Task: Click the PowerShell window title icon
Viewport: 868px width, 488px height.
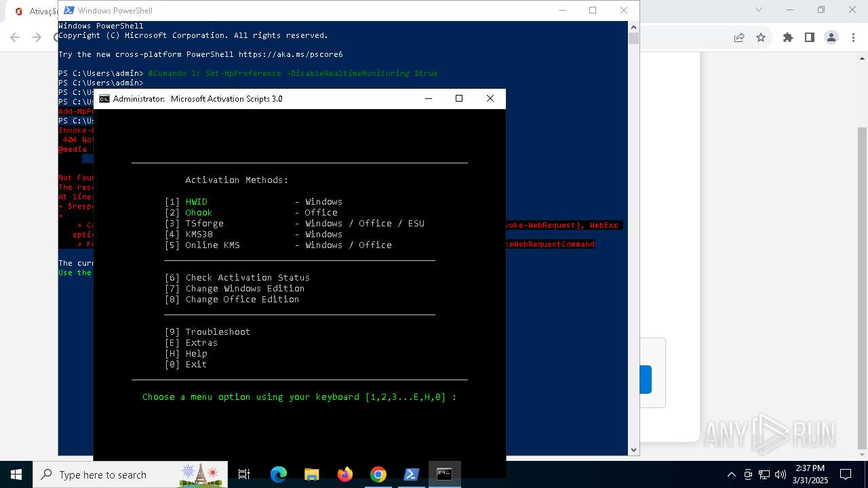Action: [x=68, y=10]
